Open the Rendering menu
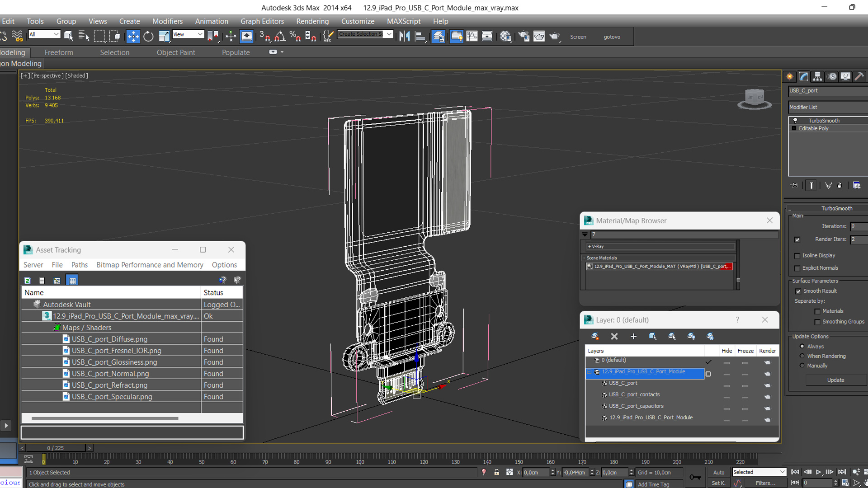 coord(312,21)
